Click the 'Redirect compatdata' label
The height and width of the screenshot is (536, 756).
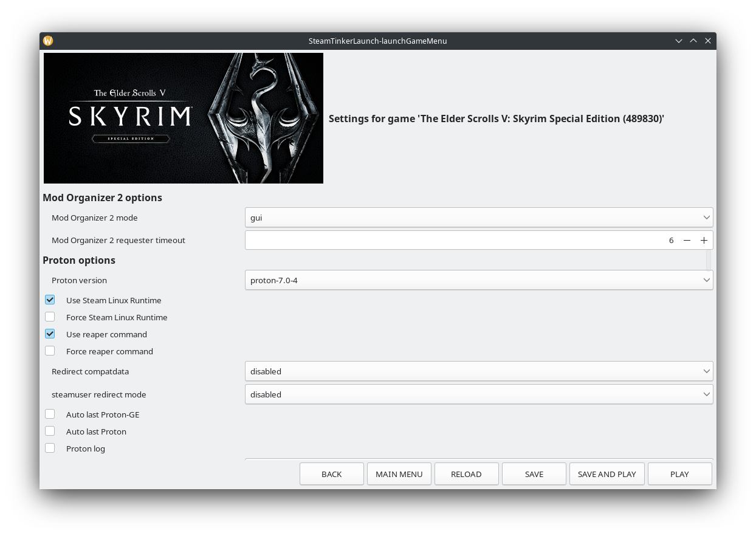click(x=91, y=371)
